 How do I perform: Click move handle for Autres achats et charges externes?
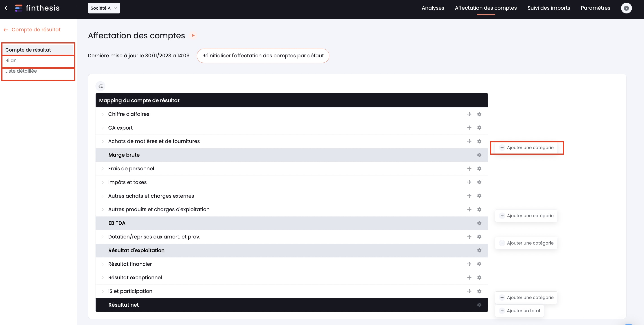pos(469,196)
